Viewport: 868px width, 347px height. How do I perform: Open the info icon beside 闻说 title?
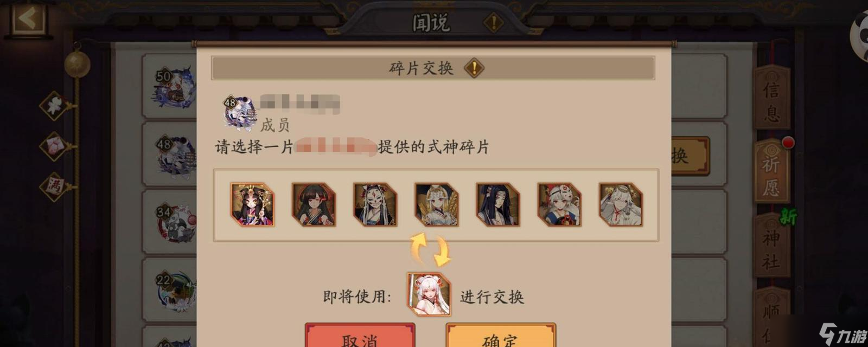point(494,23)
